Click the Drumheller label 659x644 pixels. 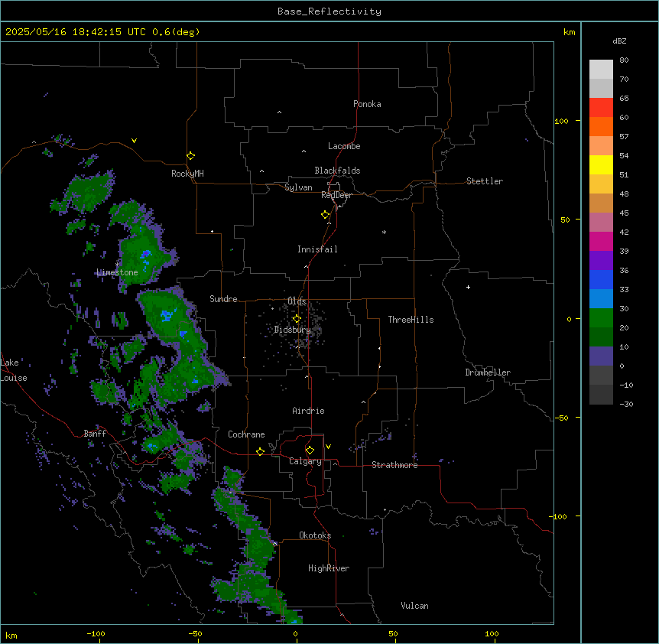[x=488, y=372]
